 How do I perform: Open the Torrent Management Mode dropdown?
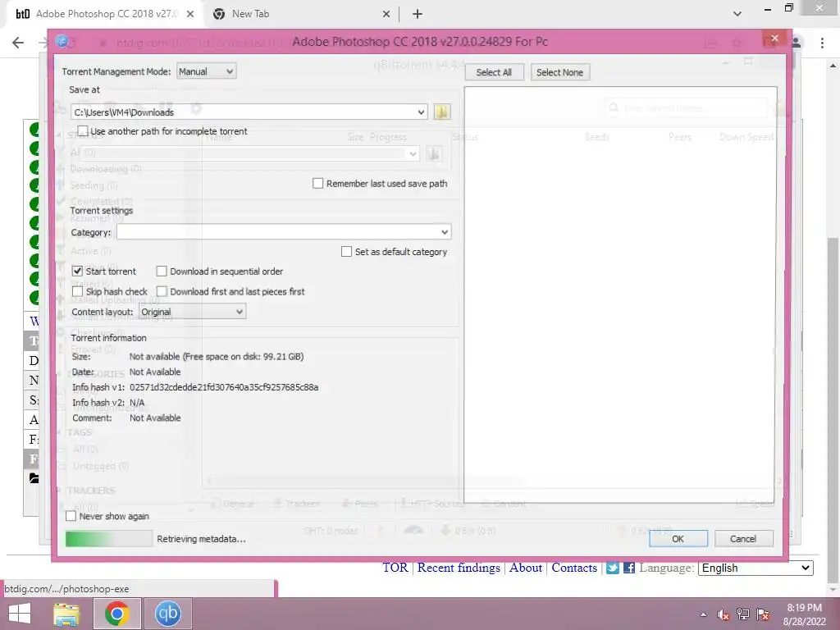point(206,71)
